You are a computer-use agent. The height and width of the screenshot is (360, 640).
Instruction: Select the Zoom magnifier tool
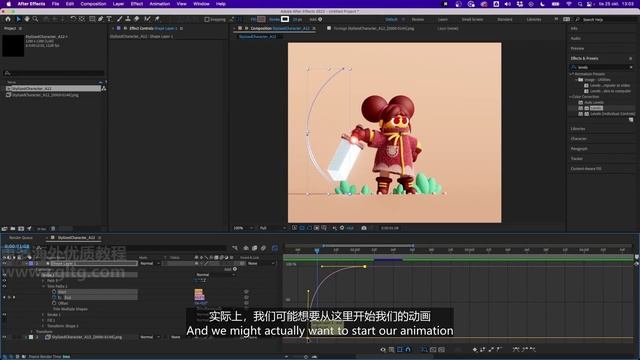36,19
